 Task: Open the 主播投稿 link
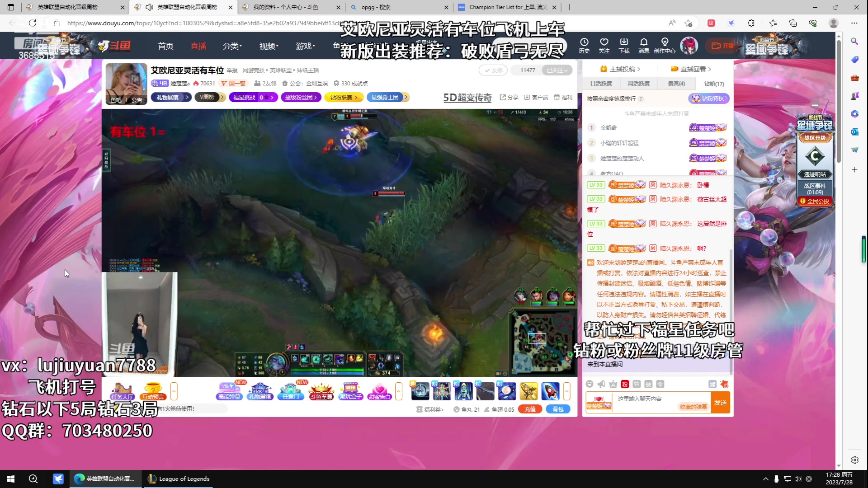click(620, 69)
